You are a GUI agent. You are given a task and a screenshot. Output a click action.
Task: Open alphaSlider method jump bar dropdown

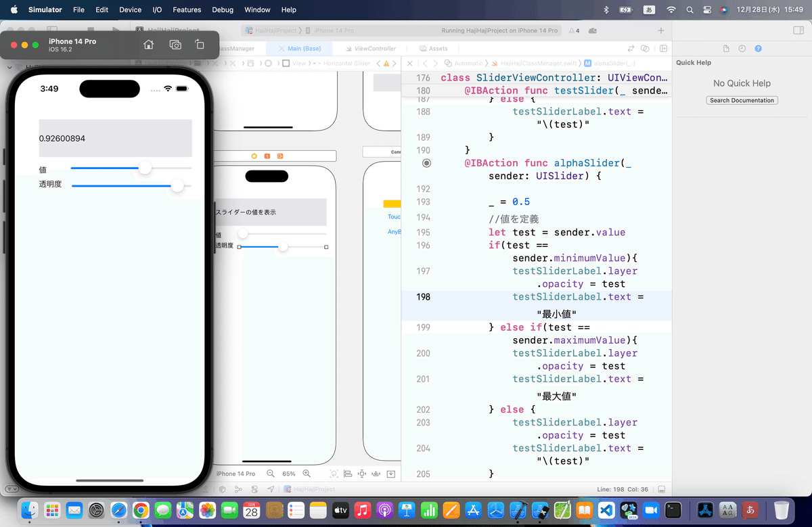click(x=609, y=63)
